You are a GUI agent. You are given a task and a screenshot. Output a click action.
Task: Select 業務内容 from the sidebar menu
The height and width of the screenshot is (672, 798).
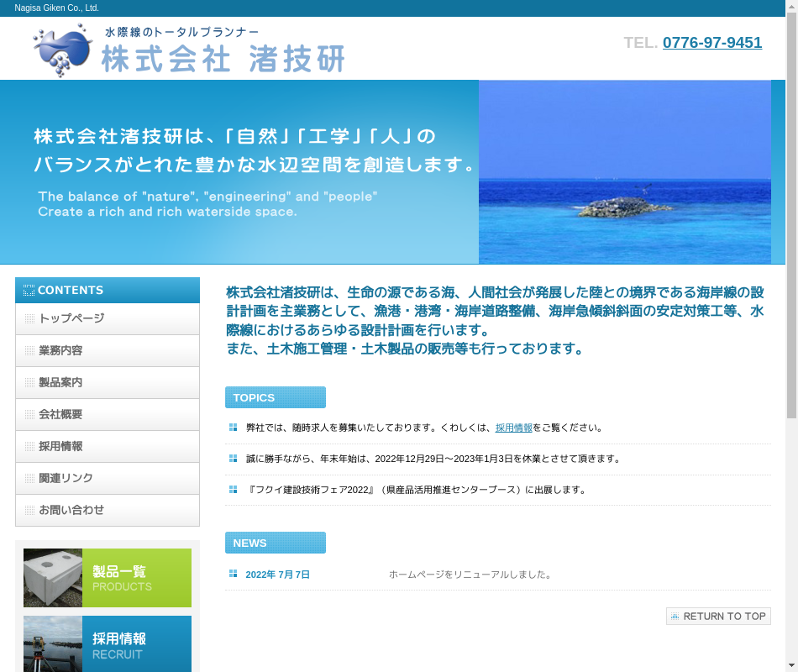point(108,350)
